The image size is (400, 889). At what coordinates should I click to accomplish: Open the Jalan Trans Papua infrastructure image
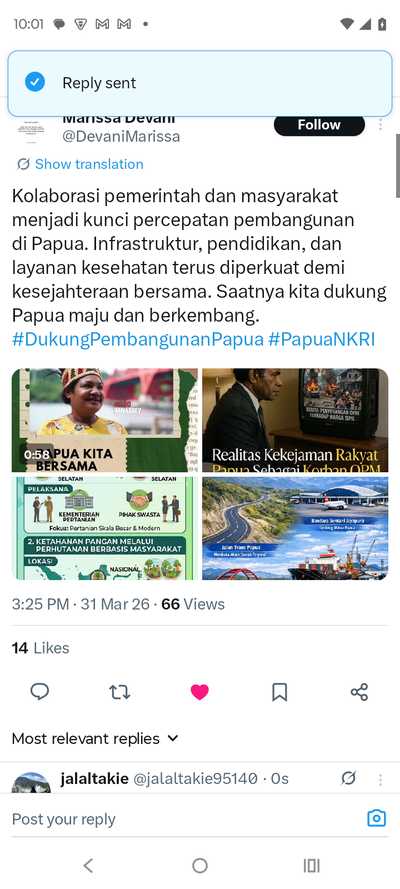(295, 528)
